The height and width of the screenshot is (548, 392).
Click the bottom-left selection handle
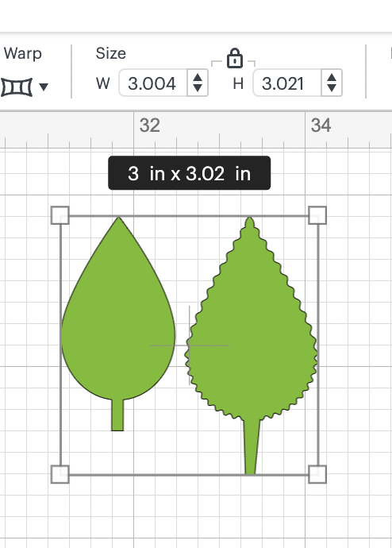click(x=60, y=474)
